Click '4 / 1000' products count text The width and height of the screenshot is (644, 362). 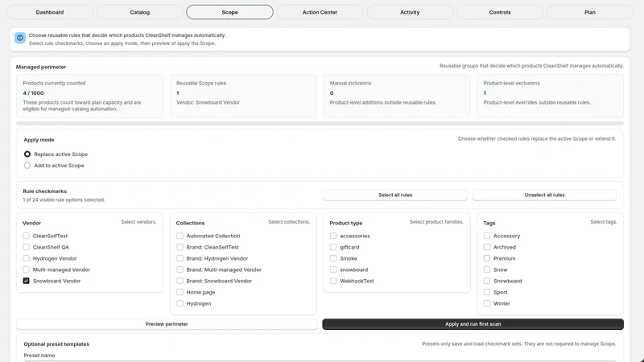[33, 93]
